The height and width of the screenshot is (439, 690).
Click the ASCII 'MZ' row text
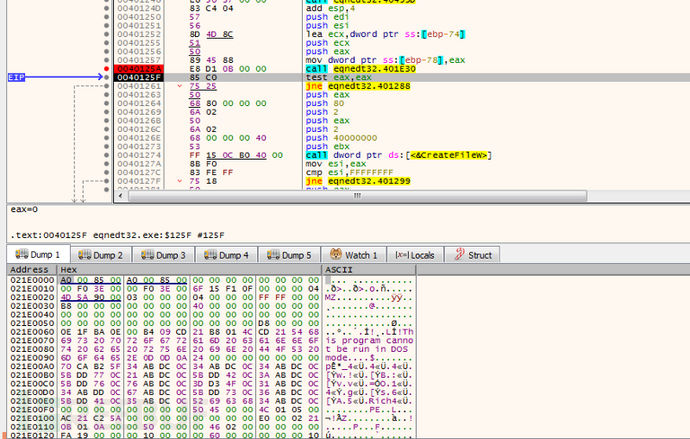330,297
